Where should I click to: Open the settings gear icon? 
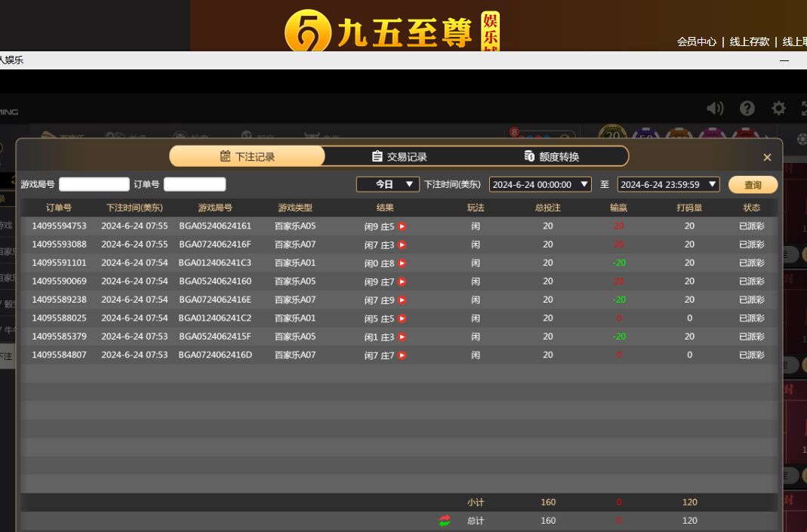(x=778, y=109)
